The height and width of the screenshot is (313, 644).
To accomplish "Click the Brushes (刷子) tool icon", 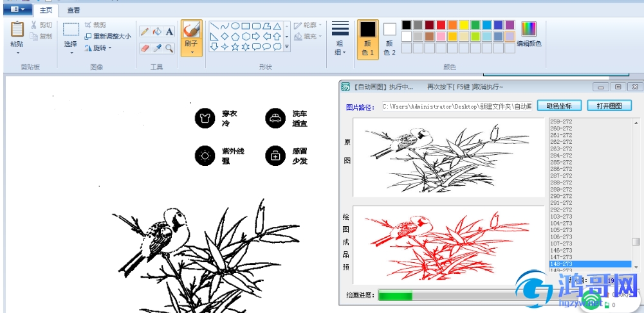I will coord(191,30).
